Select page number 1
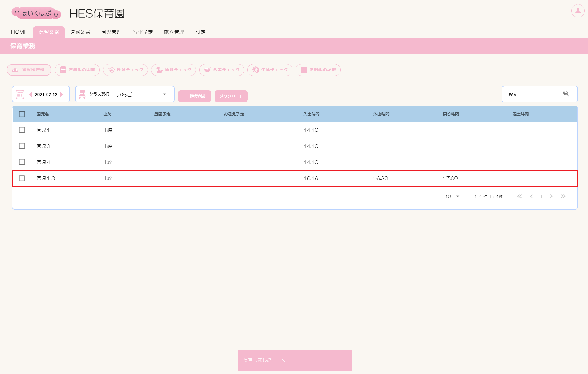The width and height of the screenshot is (588, 374). coord(541,197)
